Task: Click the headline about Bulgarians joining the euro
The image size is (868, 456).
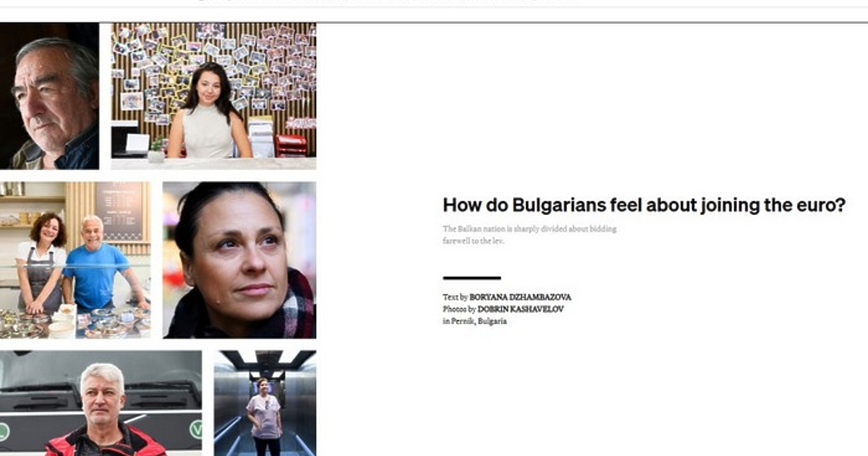Action: coord(643,205)
